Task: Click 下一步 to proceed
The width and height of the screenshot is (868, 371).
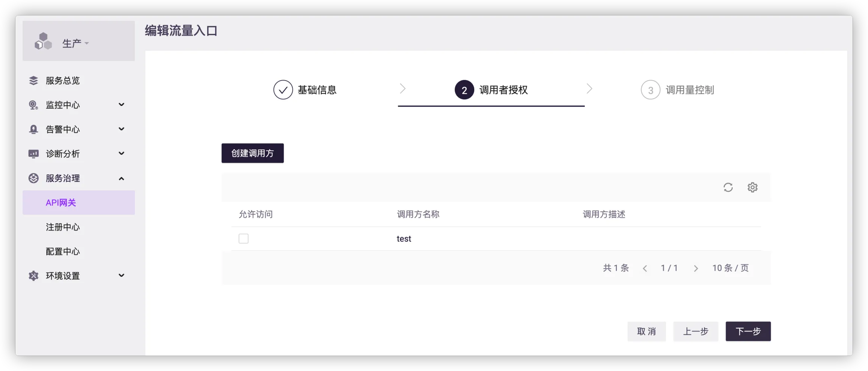Action: click(x=748, y=331)
